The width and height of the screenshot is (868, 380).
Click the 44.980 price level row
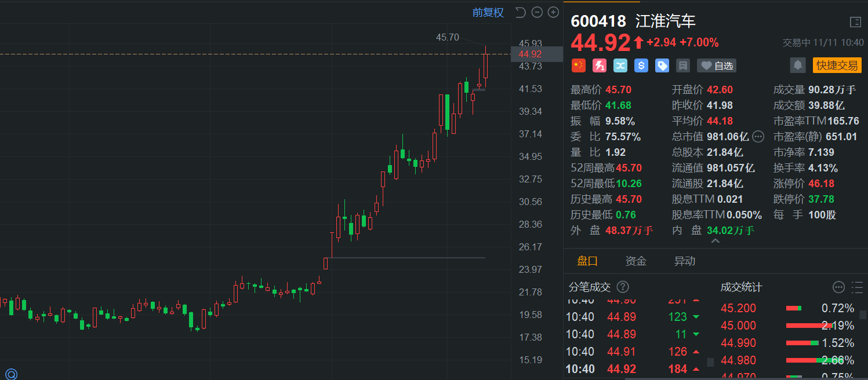tap(788, 360)
